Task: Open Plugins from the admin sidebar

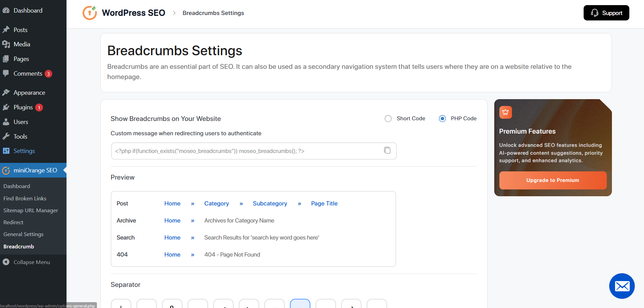Action: 23,107
